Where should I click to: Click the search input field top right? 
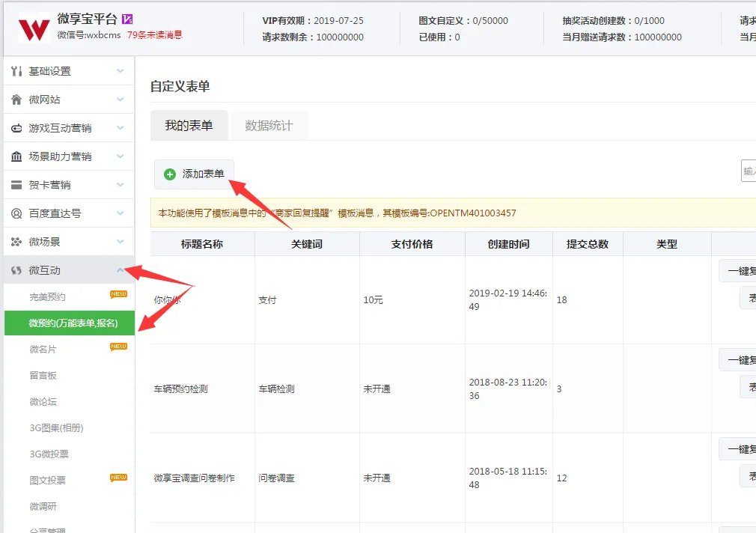pyautogui.click(x=749, y=171)
